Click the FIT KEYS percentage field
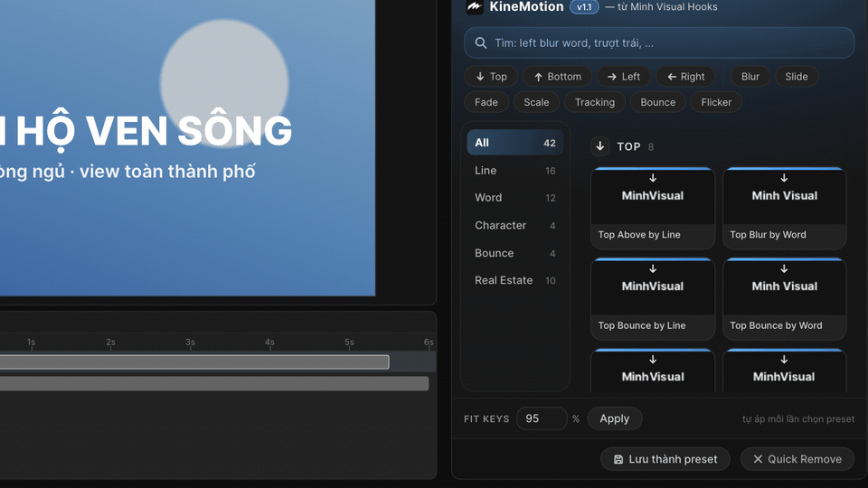Viewport: 868px width, 488px height. click(542, 418)
